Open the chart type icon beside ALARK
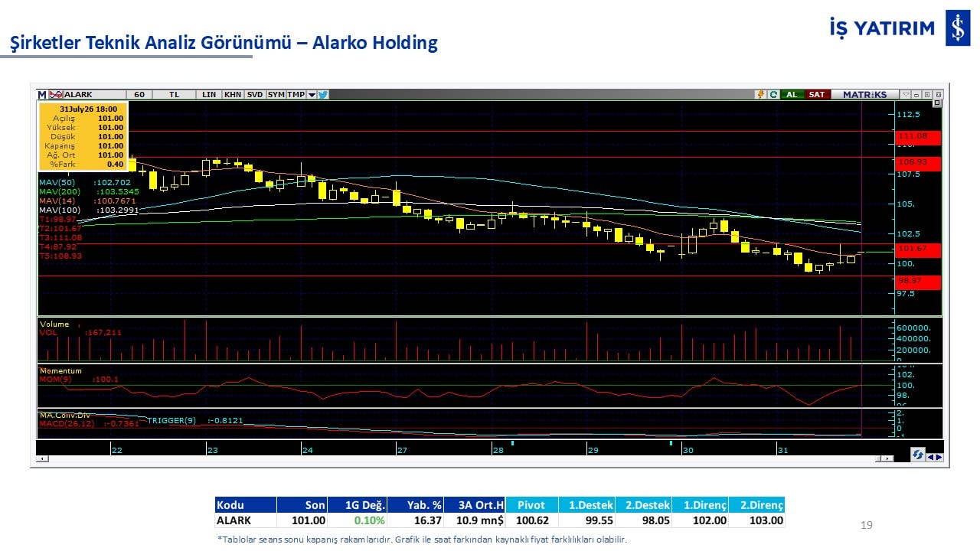980x551 pixels. 55,95
